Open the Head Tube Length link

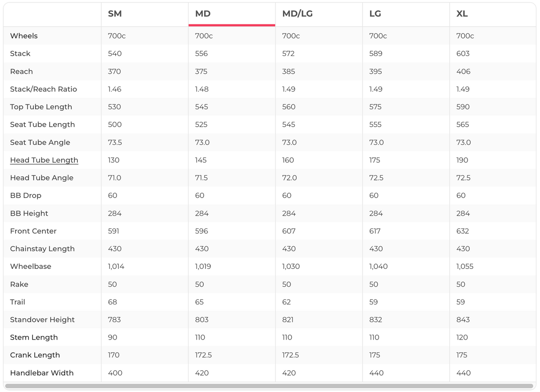click(x=44, y=160)
